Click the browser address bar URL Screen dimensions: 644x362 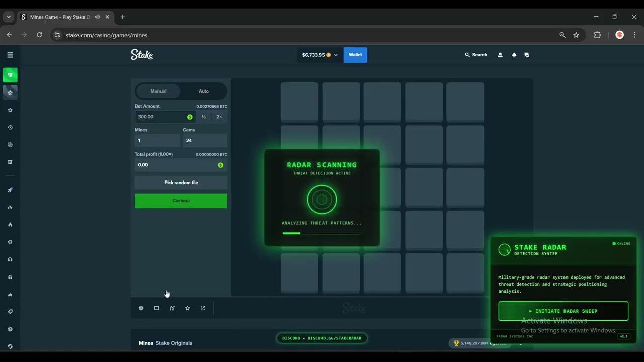[x=107, y=35]
